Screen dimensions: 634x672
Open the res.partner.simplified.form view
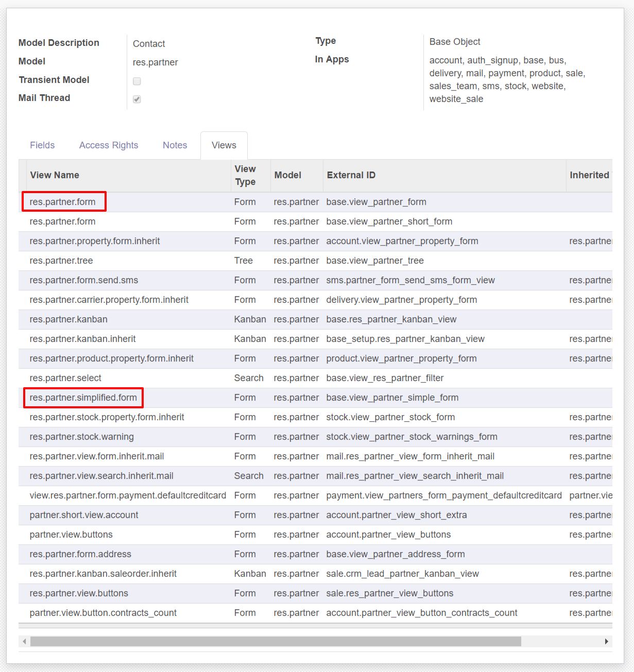pos(315,398)
